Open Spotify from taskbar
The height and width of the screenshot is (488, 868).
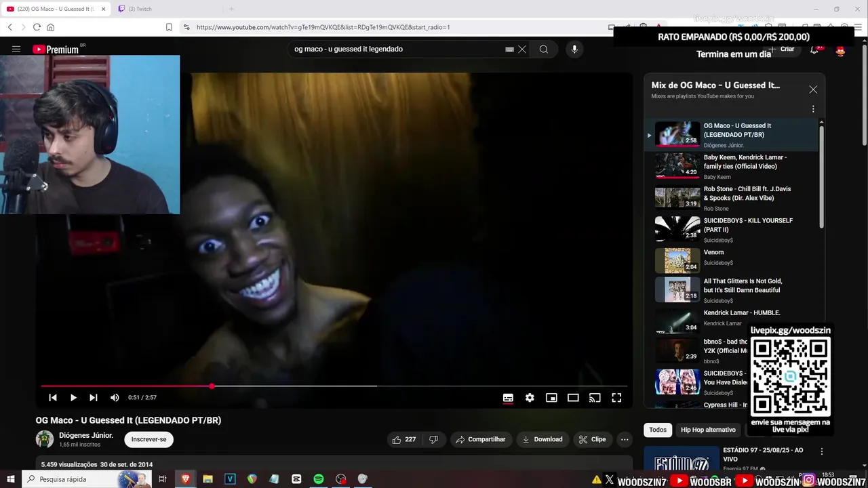(319, 479)
